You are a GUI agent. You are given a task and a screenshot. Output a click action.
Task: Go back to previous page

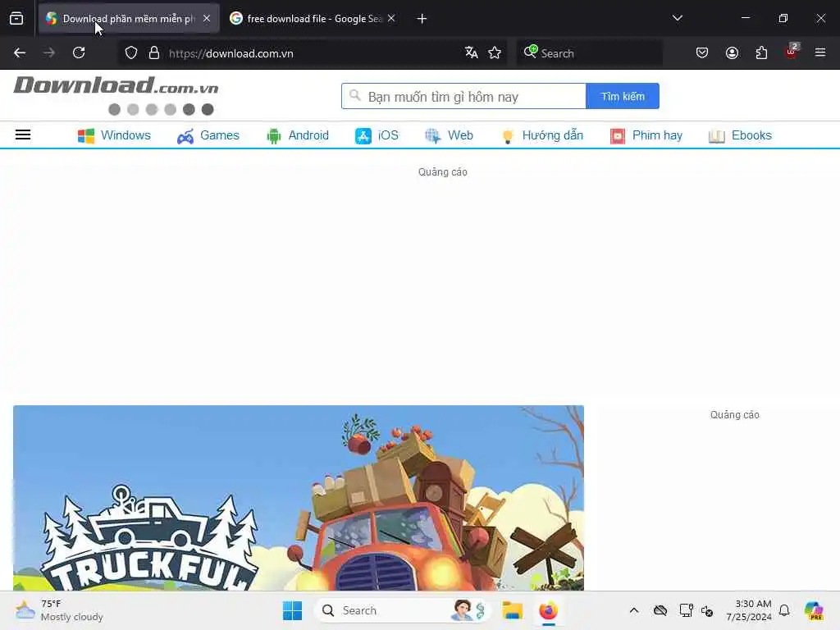click(x=20, y=53)
